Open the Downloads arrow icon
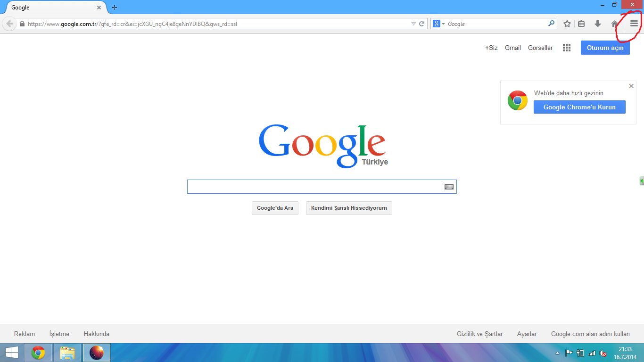644x362 pixels. coord(598,24)
